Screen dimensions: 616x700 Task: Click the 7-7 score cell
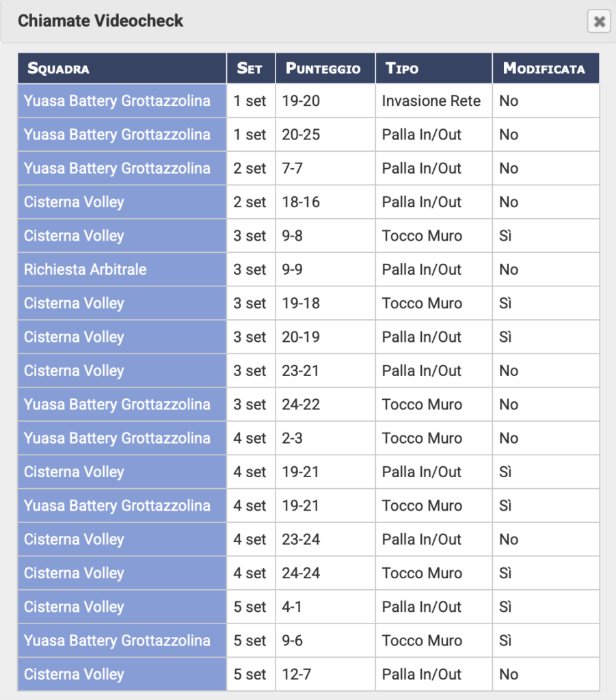[x=293, y=168]
